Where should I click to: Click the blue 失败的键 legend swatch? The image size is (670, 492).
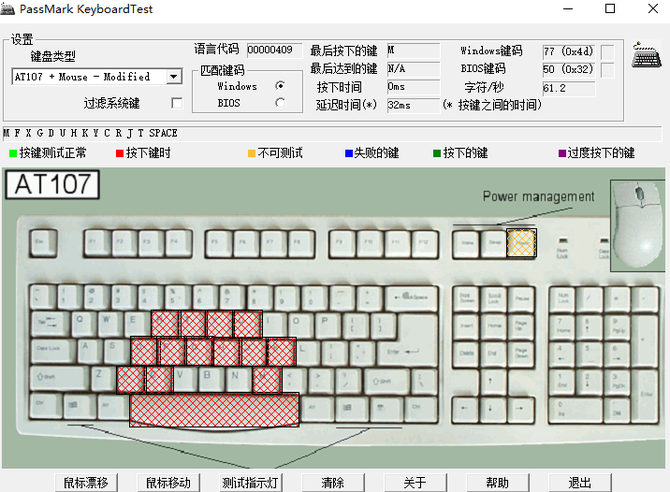click(x=349, y=153)
